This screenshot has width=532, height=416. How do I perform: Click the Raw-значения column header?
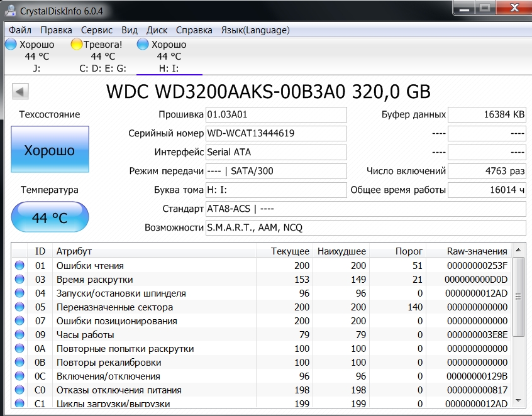coord(468,251)
